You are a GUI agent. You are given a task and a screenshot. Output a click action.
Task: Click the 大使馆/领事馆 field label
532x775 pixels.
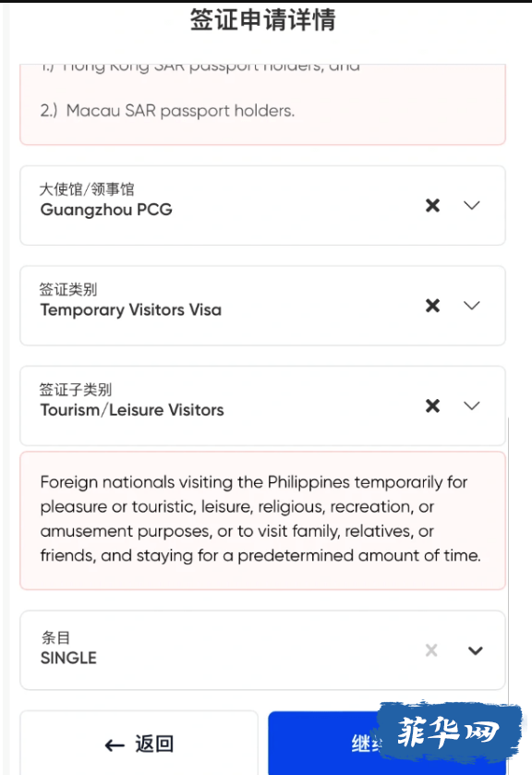pos(87,189)
